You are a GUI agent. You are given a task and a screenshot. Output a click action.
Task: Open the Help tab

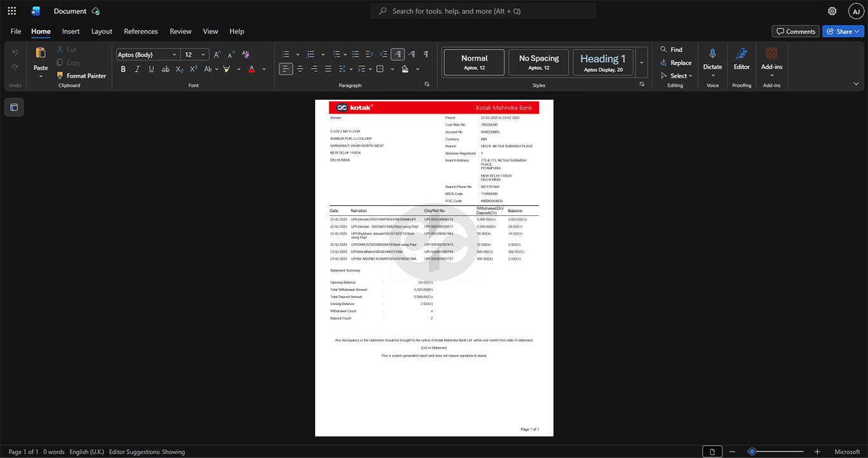(236, 31)
